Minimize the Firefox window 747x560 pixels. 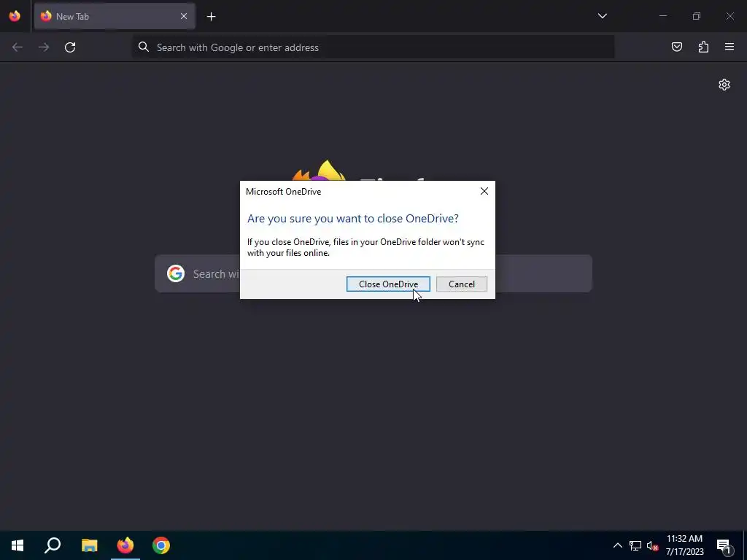click(x=662, y=16)
